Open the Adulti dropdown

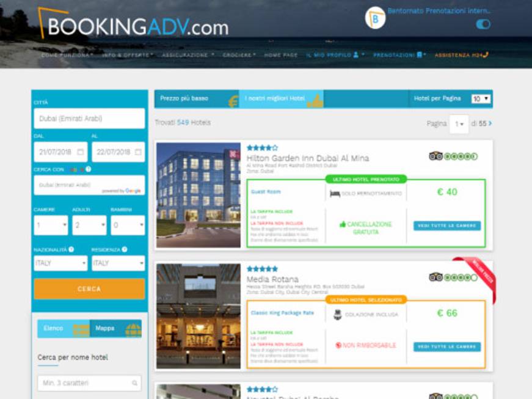[x=89, y=225]
